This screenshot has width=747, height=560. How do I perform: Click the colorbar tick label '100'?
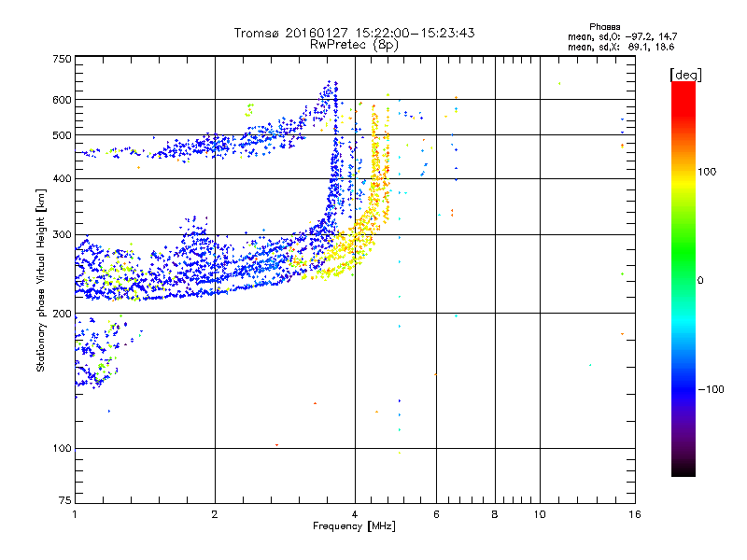click(x=707, y=172)
